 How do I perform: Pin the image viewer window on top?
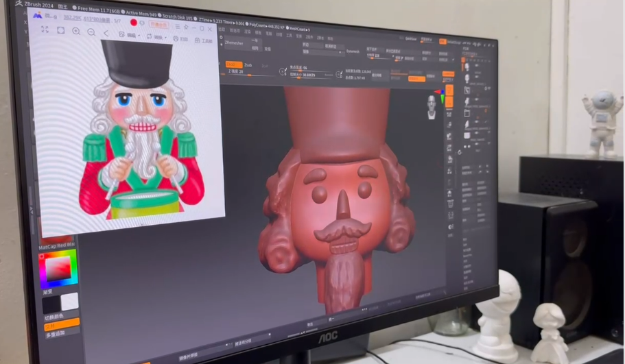[x=186, y=27]
